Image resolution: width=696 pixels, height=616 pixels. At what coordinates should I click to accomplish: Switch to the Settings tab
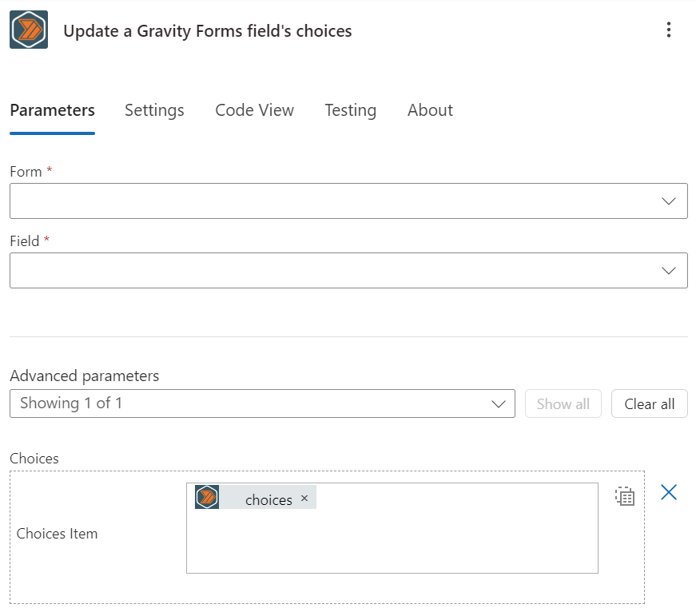coord(154,110)
